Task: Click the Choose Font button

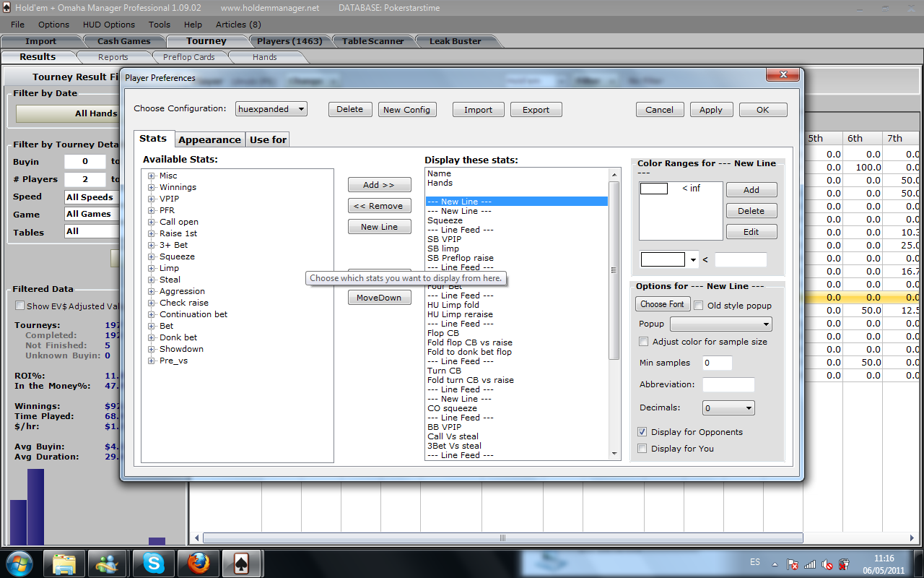Action: (x=662, y=304)
